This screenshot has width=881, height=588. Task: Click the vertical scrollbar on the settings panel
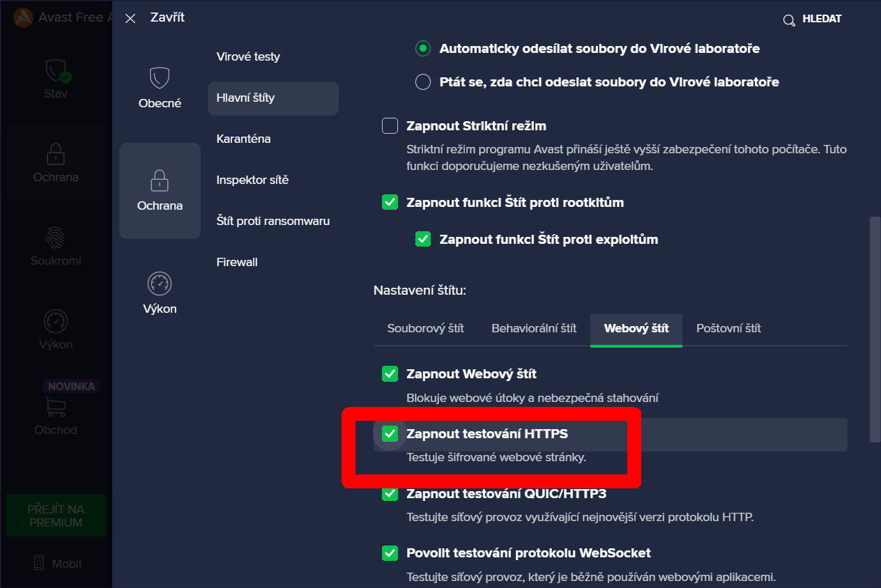pyautogui.click(x=873, y=329)
